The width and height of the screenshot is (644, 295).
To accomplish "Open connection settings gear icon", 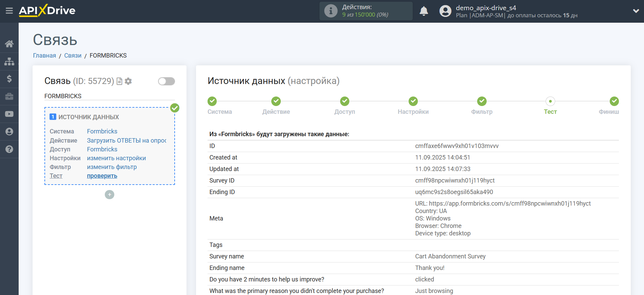I will (128, 81).
